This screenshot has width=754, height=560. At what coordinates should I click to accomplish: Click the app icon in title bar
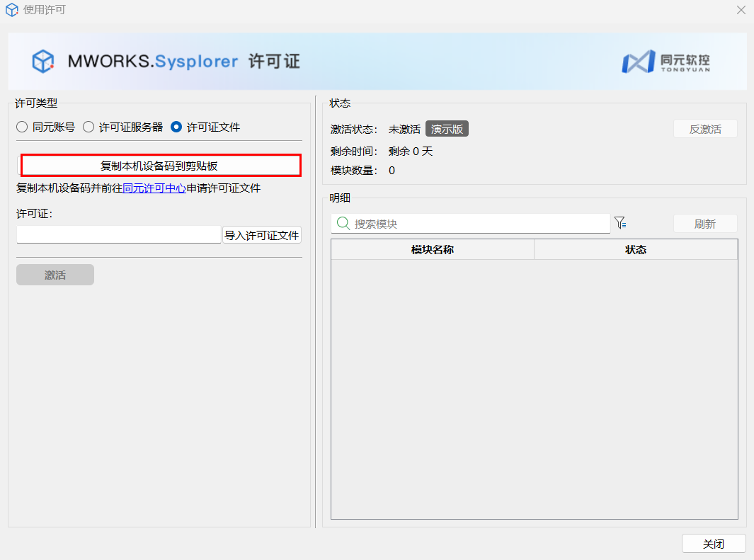pos(11,10)
